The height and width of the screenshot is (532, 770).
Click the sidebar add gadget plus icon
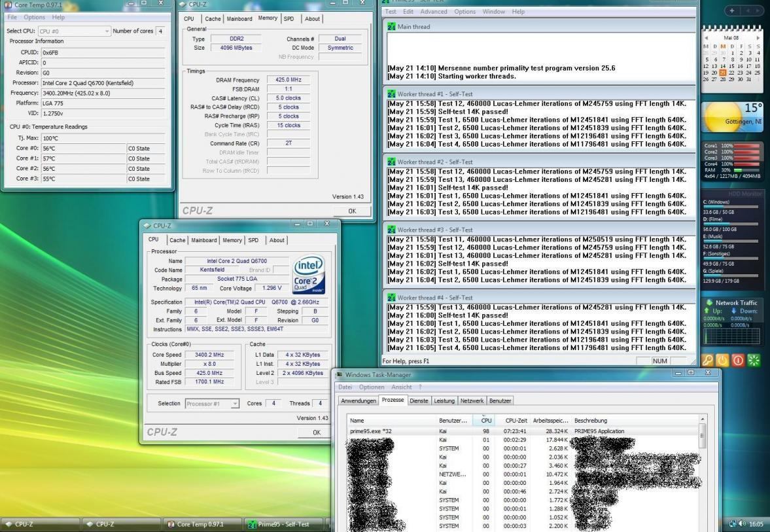(x=731, y=10)
